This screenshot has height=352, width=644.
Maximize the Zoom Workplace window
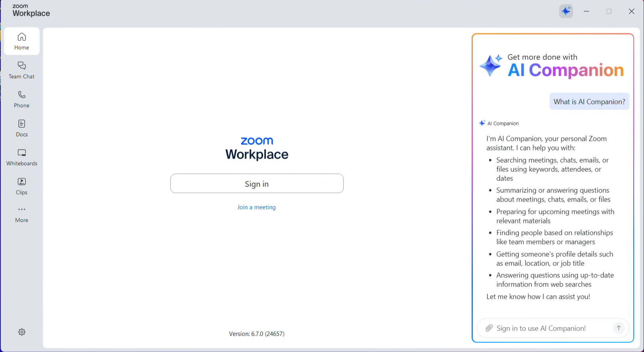pos(609,12)
